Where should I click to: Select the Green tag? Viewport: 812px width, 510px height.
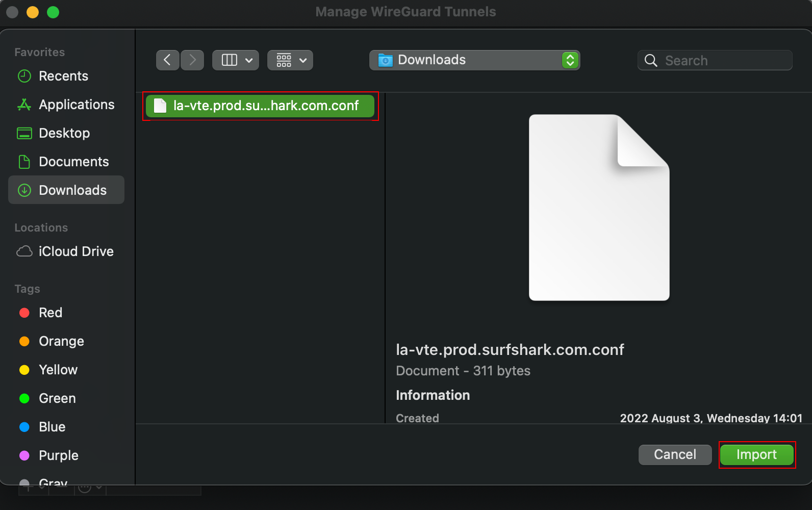(x=57, y=398)
